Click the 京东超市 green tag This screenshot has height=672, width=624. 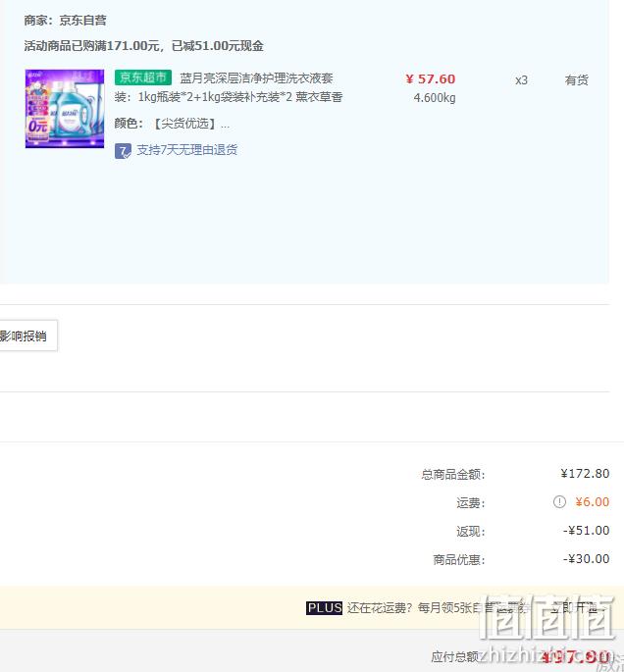point(142,78)
